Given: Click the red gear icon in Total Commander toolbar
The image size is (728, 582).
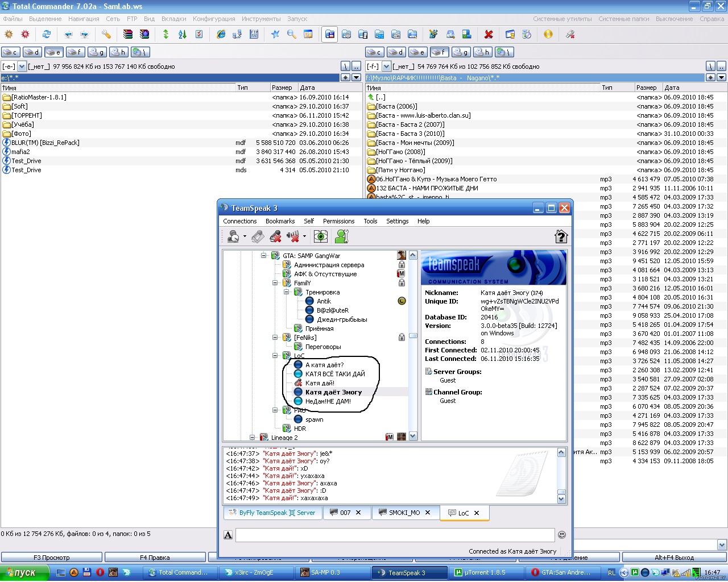Looking at the screenshot, I should (25, 35).
